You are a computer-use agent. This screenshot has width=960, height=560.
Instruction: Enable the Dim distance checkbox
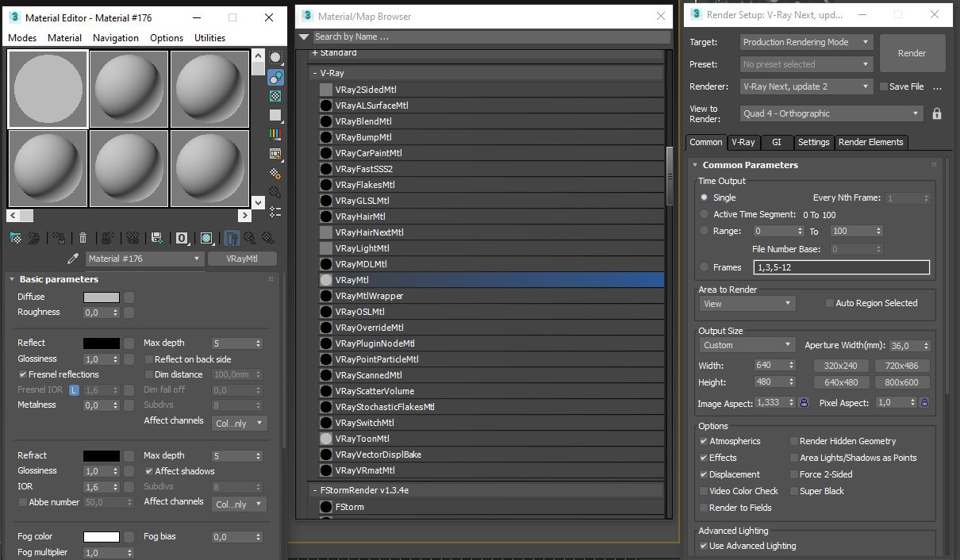point(148,374)
